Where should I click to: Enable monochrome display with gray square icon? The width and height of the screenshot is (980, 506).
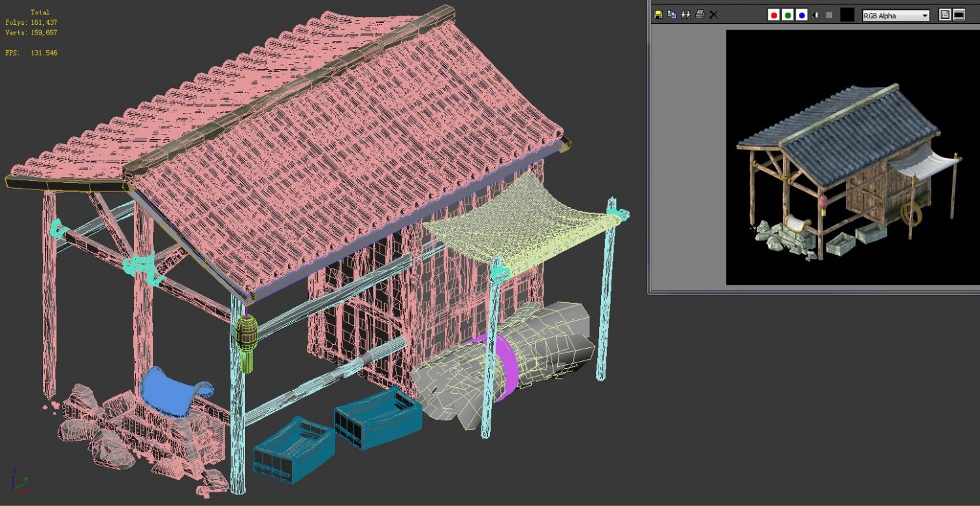coord(829,15)
